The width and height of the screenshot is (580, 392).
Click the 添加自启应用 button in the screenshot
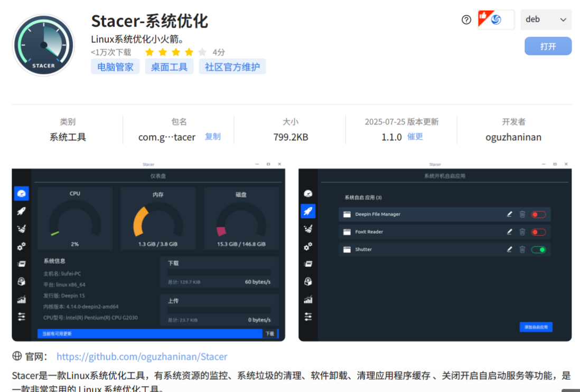[536, 327]
